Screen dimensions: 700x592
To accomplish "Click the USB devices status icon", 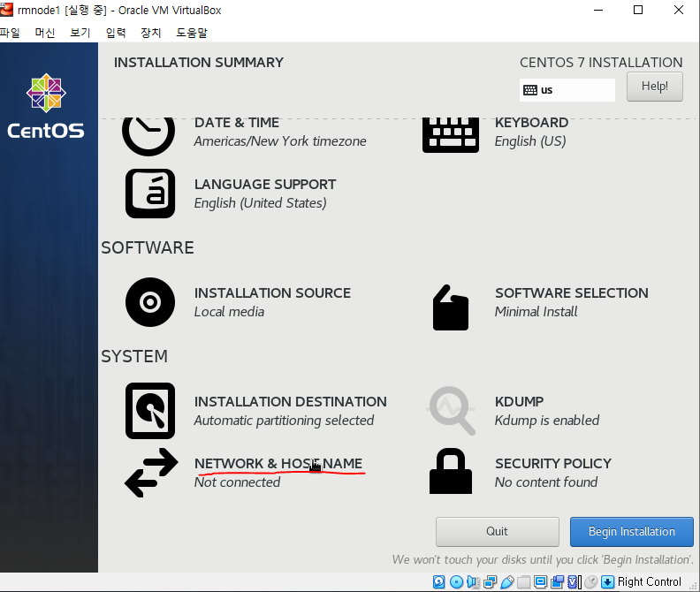I will click(507, 581).
